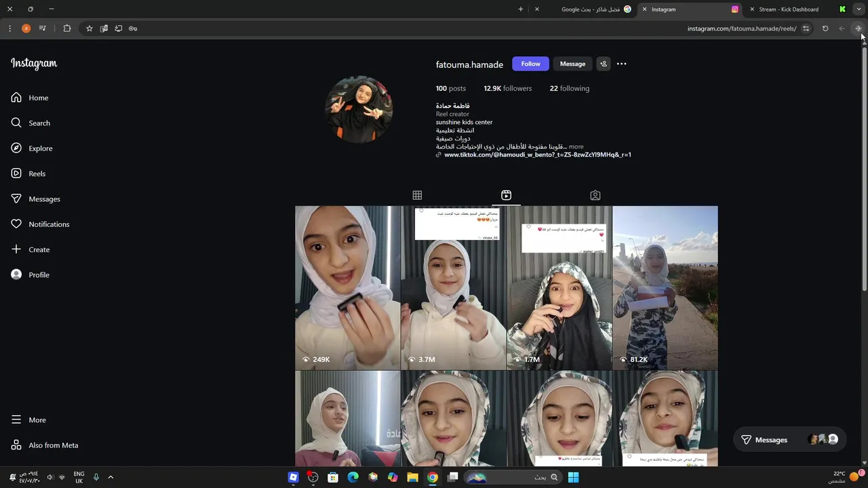Image resolution: width=868 pixels, height=488 pixels.
Task: Open the tab search dropdown arrow
Action: click(859, 9)
